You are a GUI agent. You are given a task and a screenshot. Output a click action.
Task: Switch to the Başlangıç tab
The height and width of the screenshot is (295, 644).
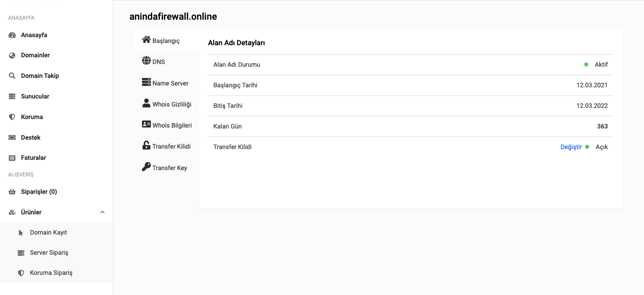pyautogui.click(x=166, y=41)
